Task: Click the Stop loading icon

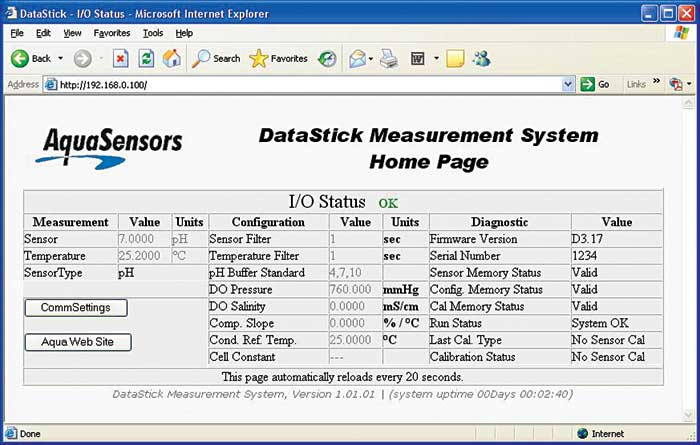Action: coord(120,58)
